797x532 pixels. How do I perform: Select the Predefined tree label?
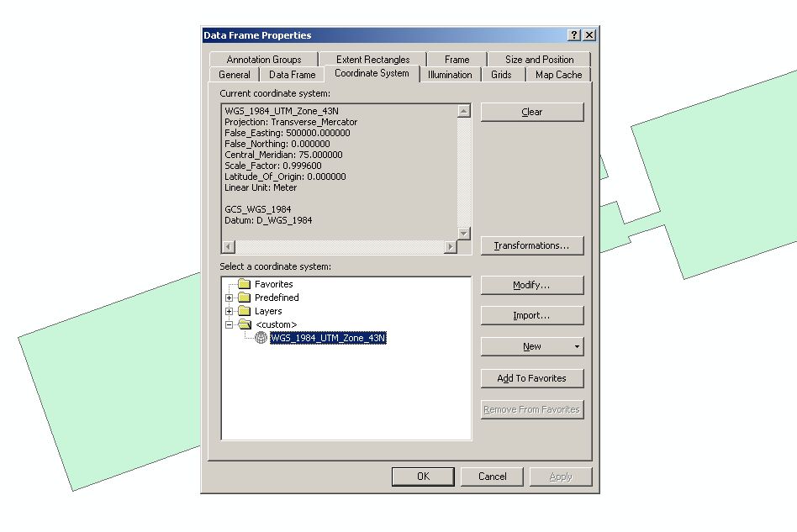pos(277,298)
